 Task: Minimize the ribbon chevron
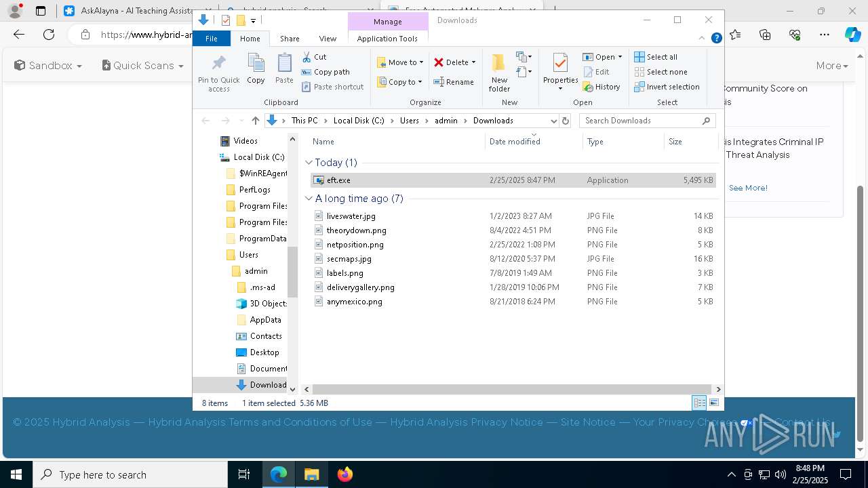[x=703, y=39]
